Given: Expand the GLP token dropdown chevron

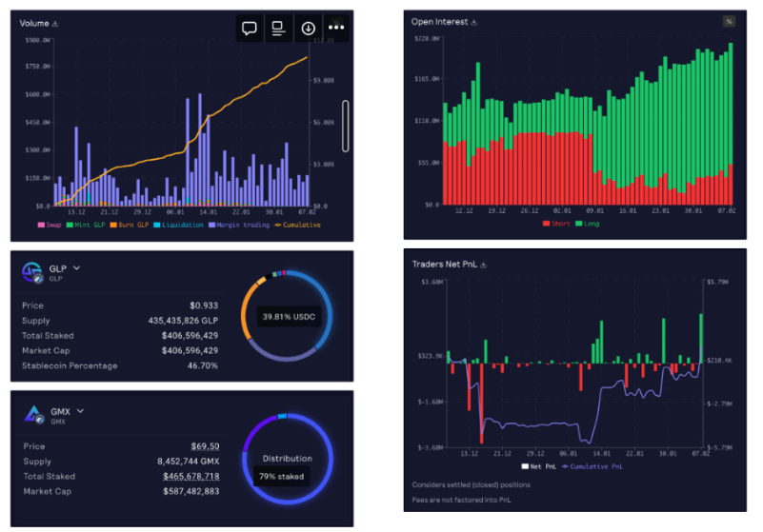Looking at the screenshot, I should point(77,268).
